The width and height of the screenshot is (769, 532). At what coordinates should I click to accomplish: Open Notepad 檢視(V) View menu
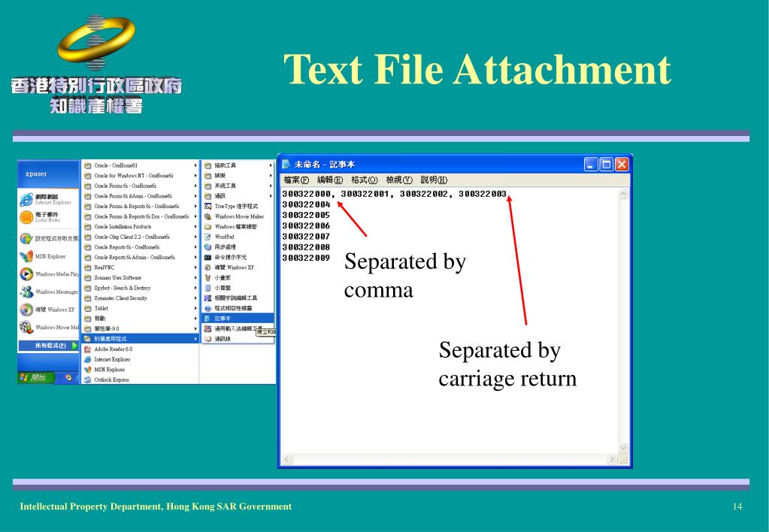398,180
